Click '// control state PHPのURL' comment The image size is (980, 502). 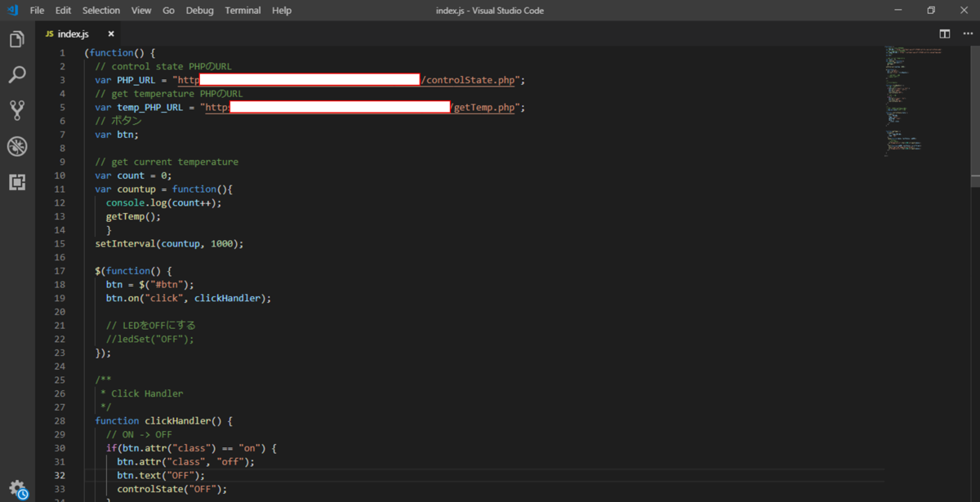click(163, 66)
